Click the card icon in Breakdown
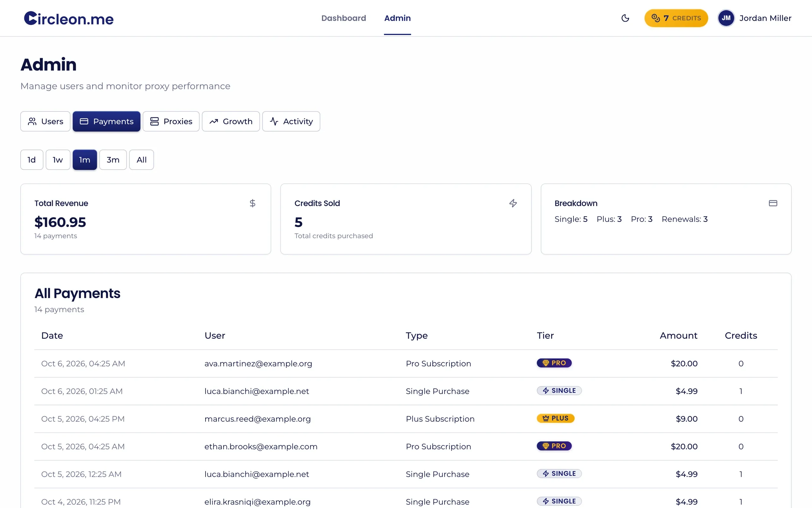Viewport: 812px width, 508px height. point(773,203)
